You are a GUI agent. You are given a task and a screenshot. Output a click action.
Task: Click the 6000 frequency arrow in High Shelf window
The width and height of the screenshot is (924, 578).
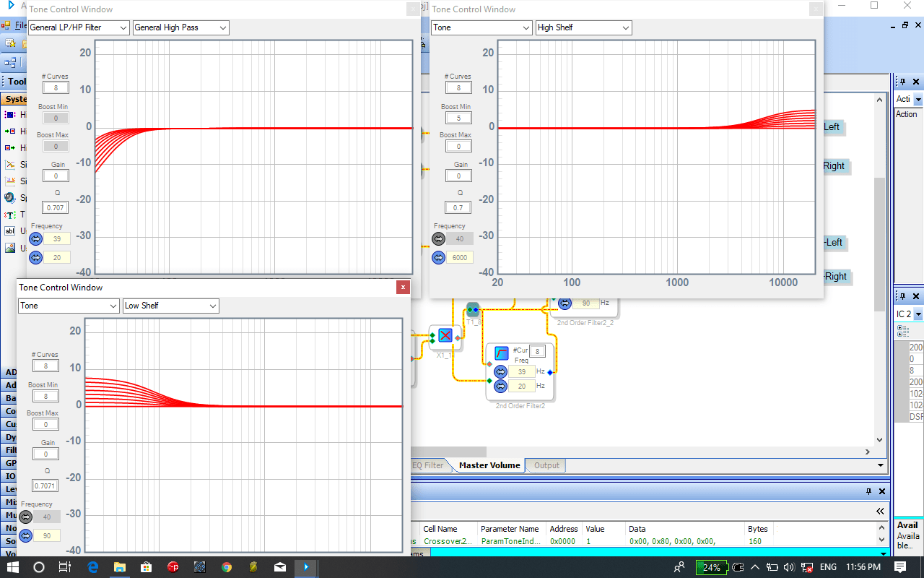point(439,257)
